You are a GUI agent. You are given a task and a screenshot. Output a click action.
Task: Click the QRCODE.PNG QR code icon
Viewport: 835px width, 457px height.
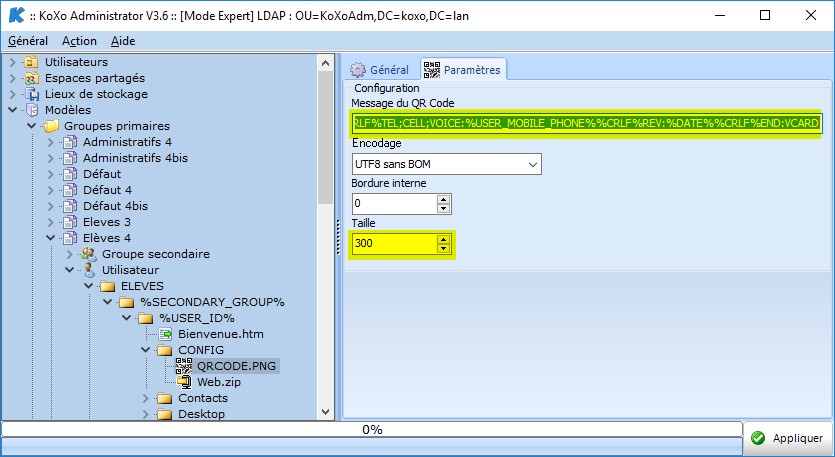point(184,366)
